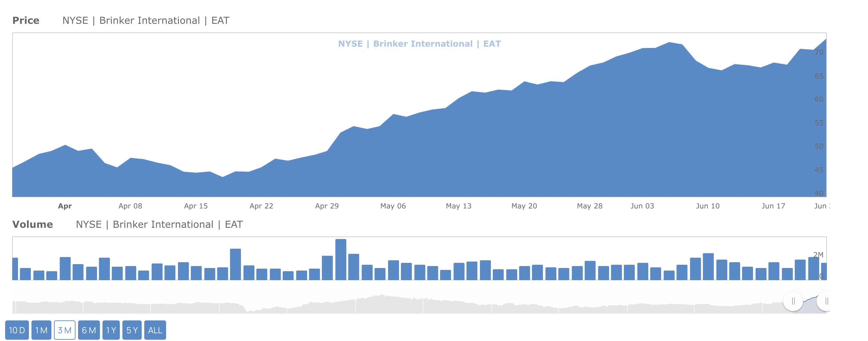Screen dimensions: 868x341
Task: Choose the 1 Y range option
Action: [x=111, y=330]
